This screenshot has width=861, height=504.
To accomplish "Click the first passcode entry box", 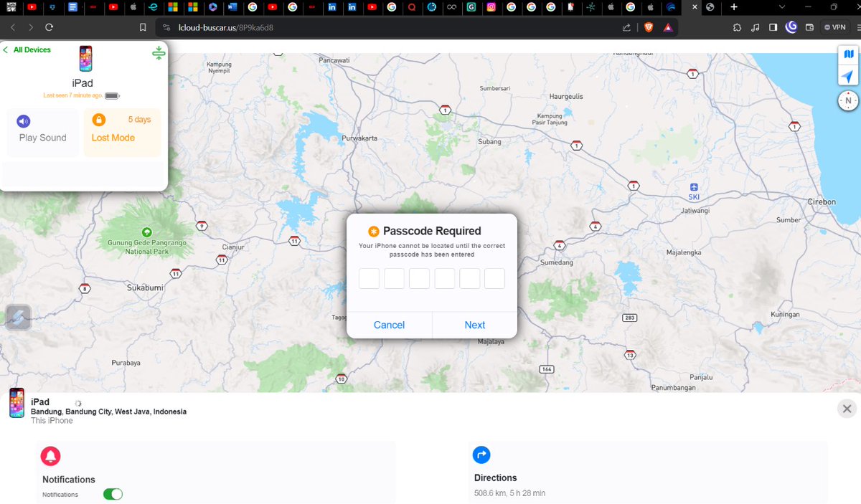I will [369, 278].
